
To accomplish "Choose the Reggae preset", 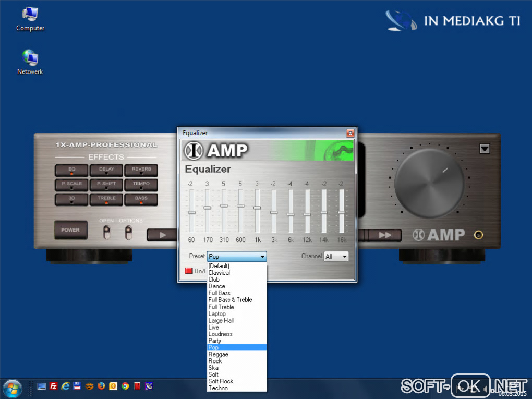I will 237,354.
